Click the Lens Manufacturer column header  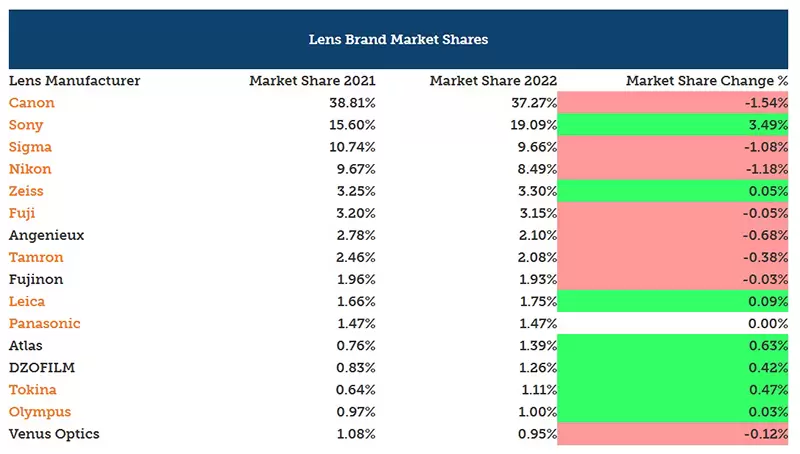(74, 81)
